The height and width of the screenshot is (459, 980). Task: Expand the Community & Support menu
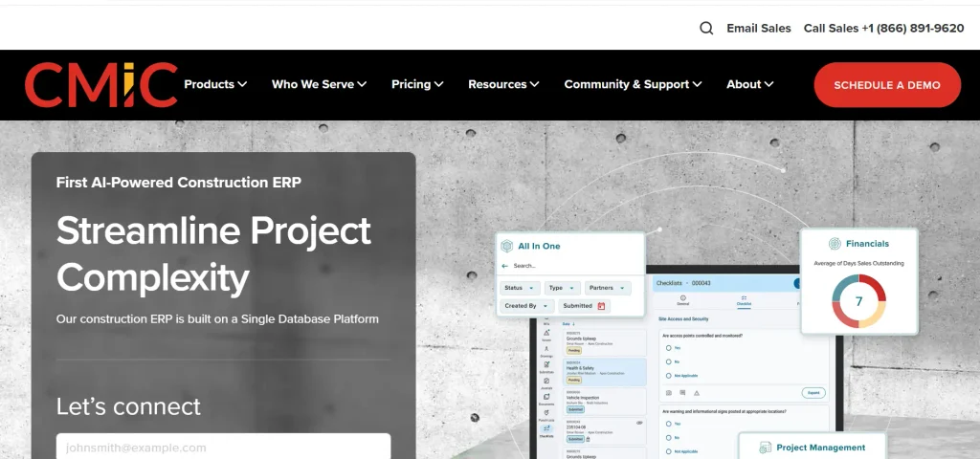(633, 84)
